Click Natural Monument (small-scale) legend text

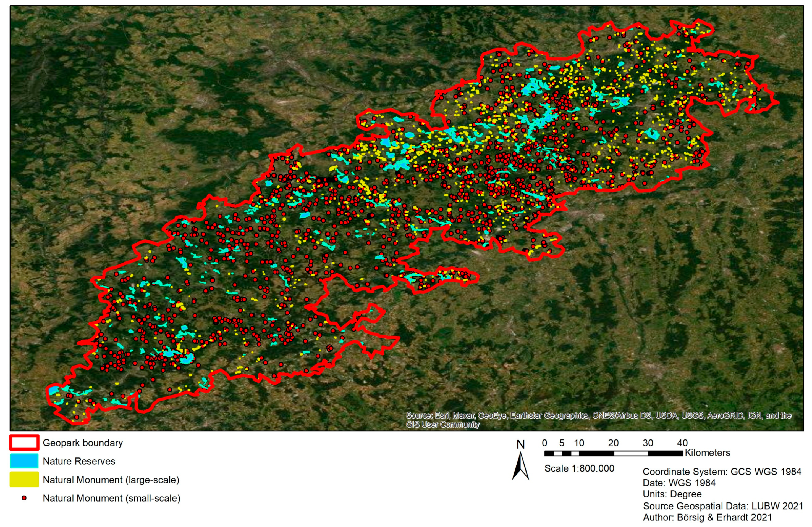(x=111, y=498)
